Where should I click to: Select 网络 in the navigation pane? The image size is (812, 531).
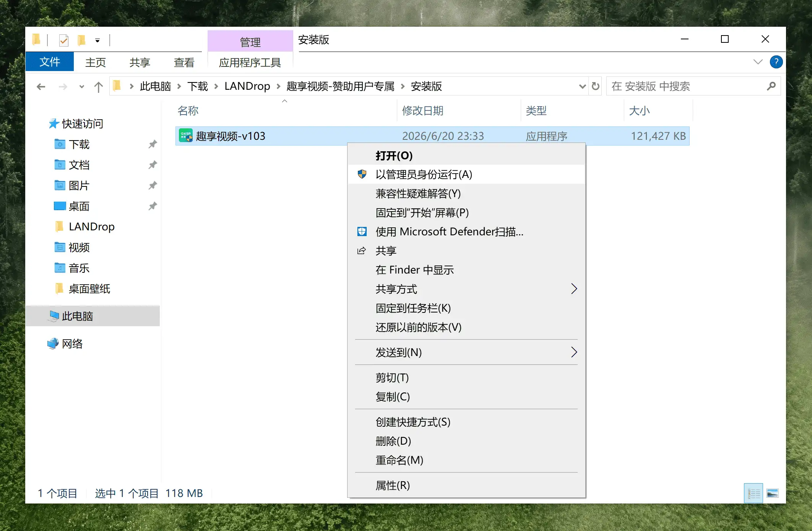pyautogui.click(x=72, y=344)
